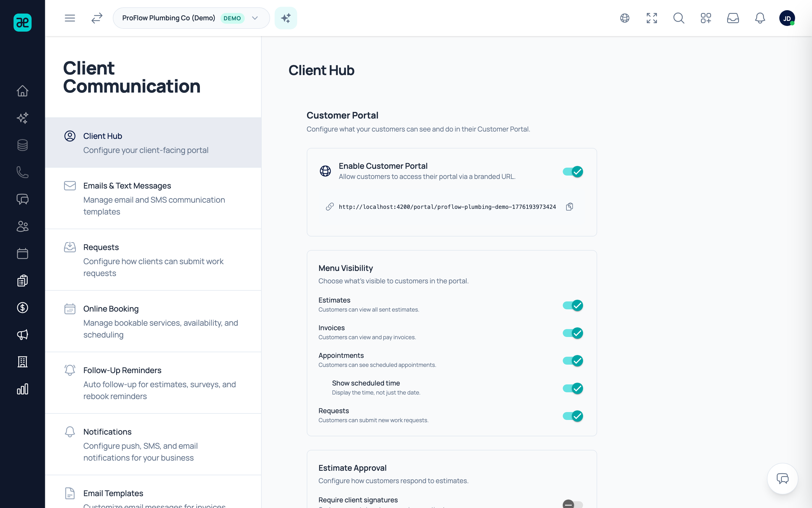Open Emails & Text Messages settings
Screen dimensions: 812x508
[x=153, y=198]
